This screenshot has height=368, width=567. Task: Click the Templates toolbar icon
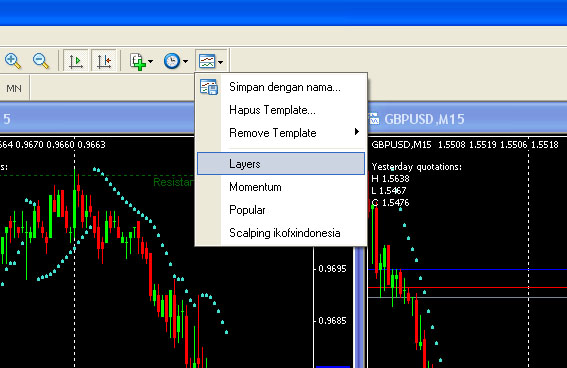[x=207, y=61]
